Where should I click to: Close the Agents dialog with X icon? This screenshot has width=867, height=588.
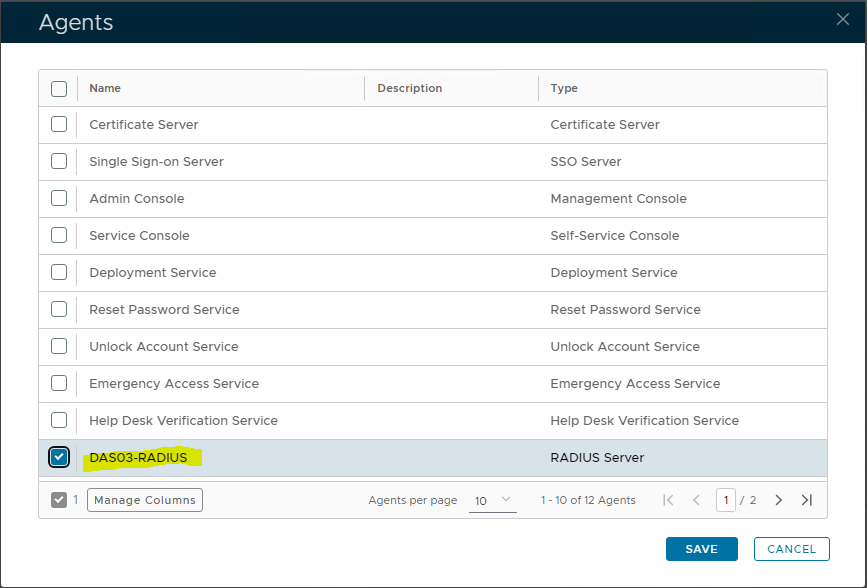[843, 20]
